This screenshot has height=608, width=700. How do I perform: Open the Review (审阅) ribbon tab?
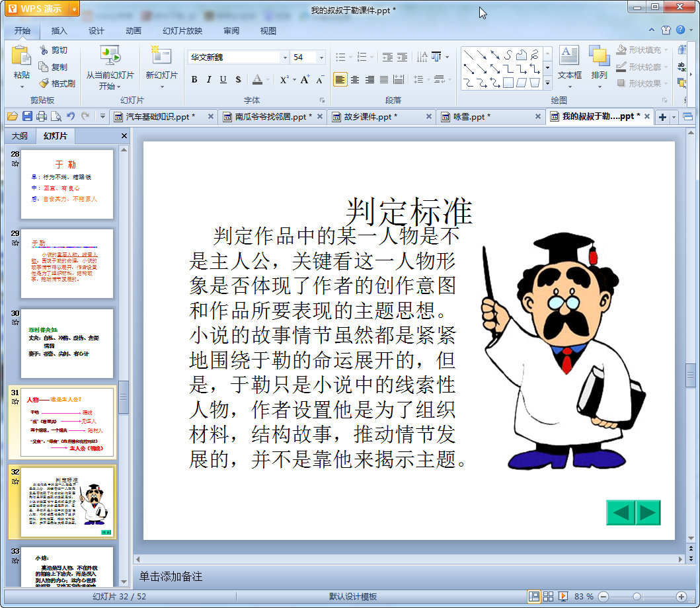pyautogui.click(x=231, y=31)
